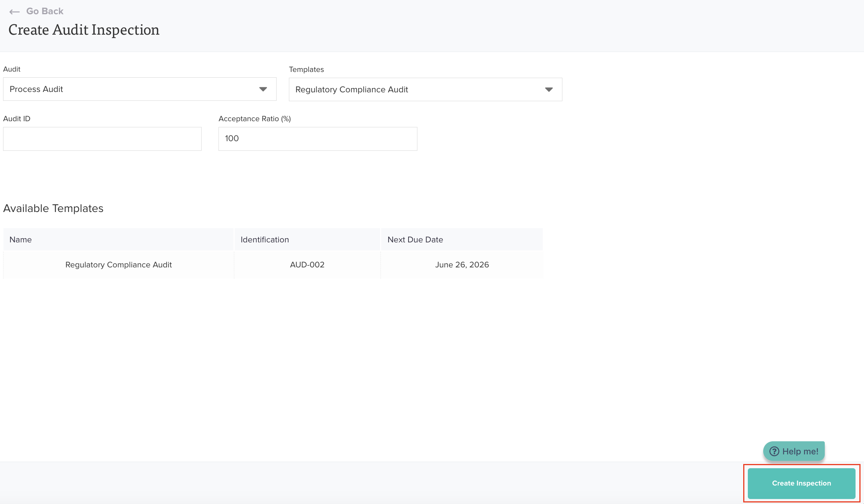
Task: Click the Acceptance Ratio (%) label
Action: [x=255, y=119]
